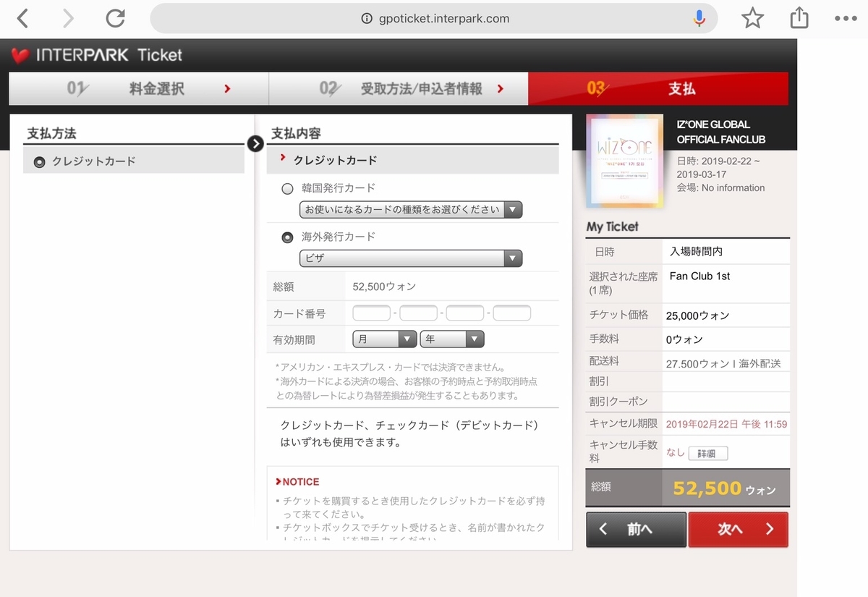Tap the microphone voice search icon
868x597 pixels.
pos(699,18)
